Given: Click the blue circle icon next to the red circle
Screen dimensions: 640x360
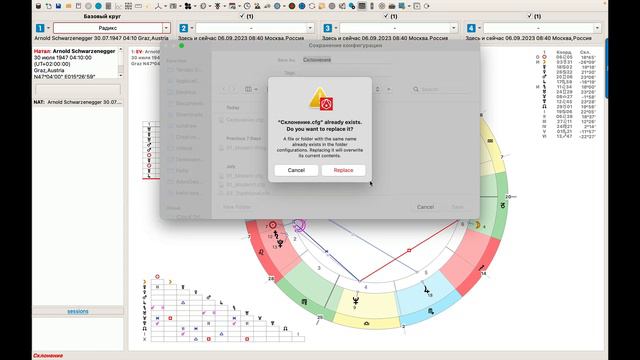Looking at the screenshot, I should pos(302,6).
